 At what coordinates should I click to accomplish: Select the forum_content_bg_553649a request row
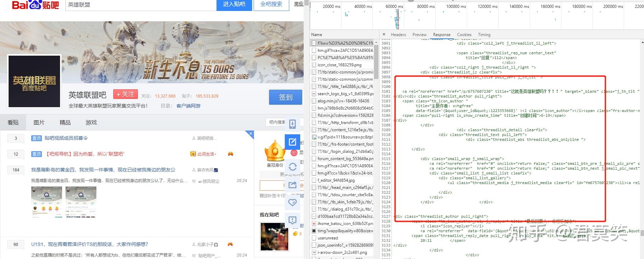tap(342, 158)
